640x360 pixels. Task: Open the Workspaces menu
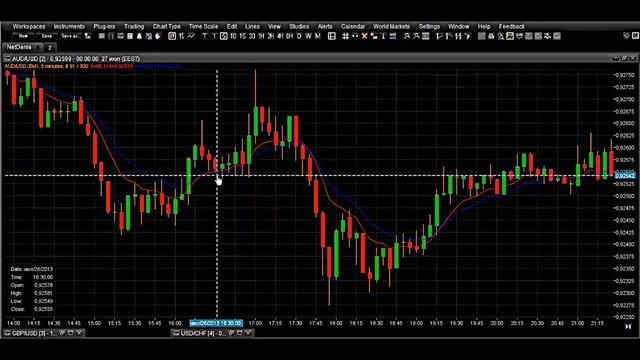[x=29, y=27]
